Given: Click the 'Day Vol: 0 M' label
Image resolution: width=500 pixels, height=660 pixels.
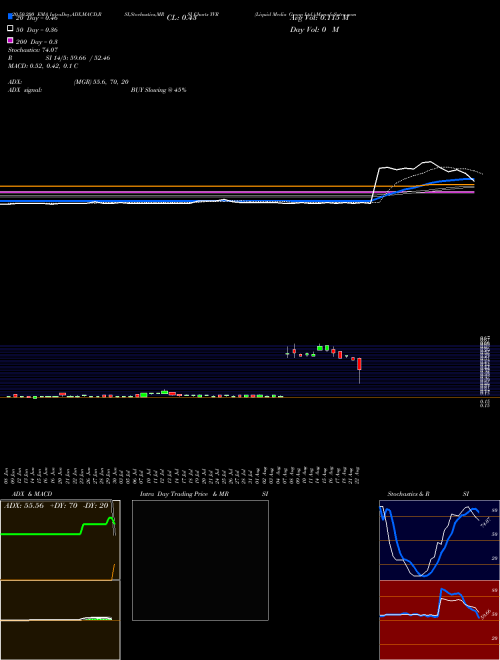Looking at the screenshot, I should coord(314,30).
